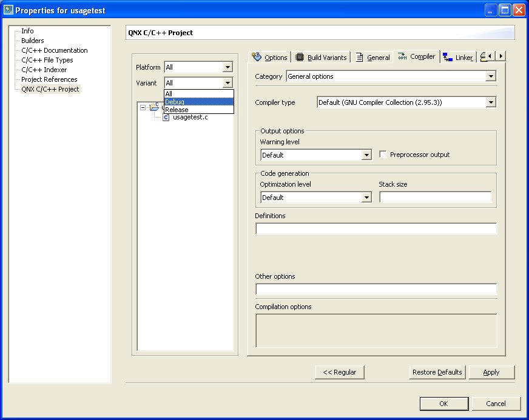
Task: Expand the Warning level dropdown
Action: point(366,155)
